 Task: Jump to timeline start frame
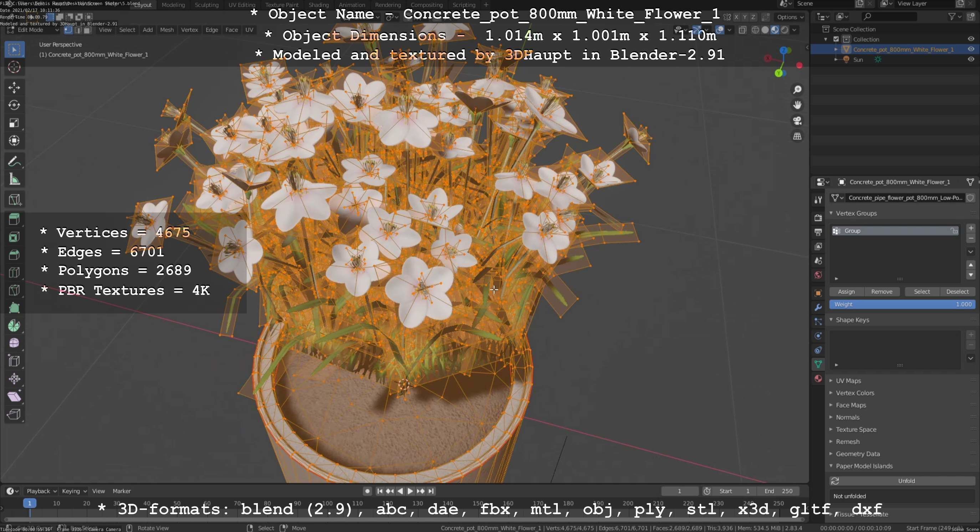[x=379, y=491]
